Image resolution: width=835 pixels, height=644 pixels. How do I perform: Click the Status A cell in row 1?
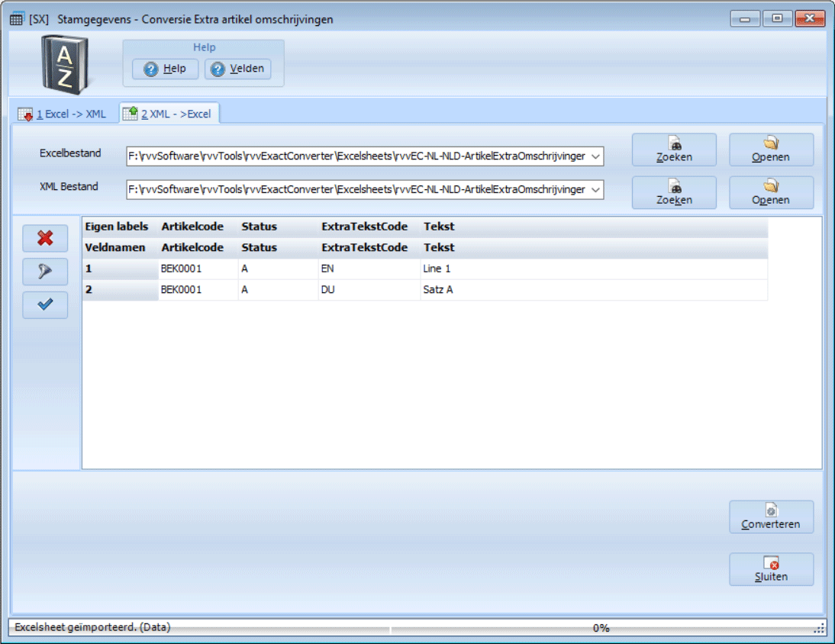[278, 269]
